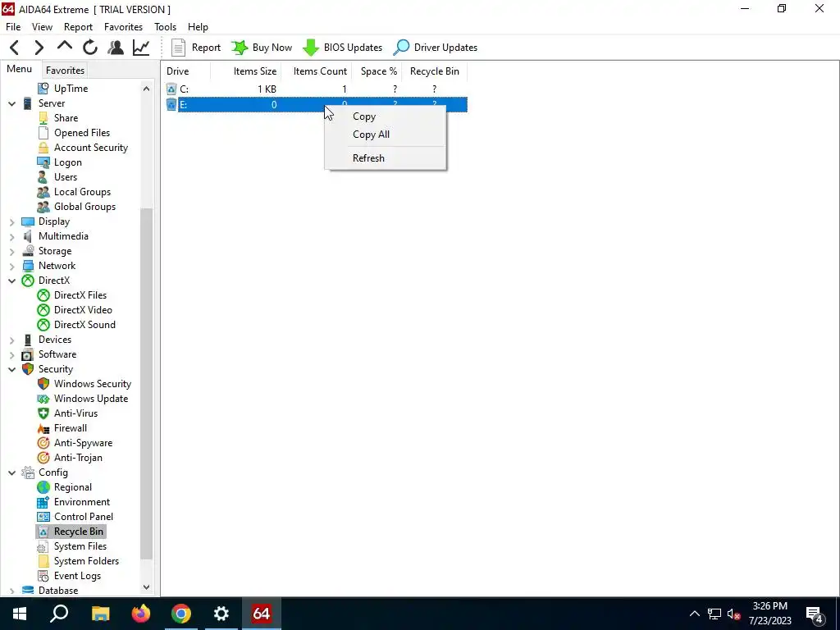Choose Refresh from context menu
Screen dimensions: 840x630
coord(386,158)
